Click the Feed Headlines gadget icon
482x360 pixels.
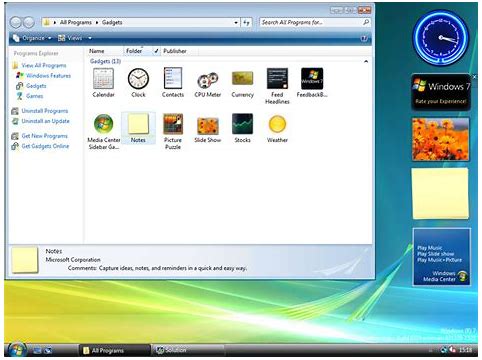point(277,78)
